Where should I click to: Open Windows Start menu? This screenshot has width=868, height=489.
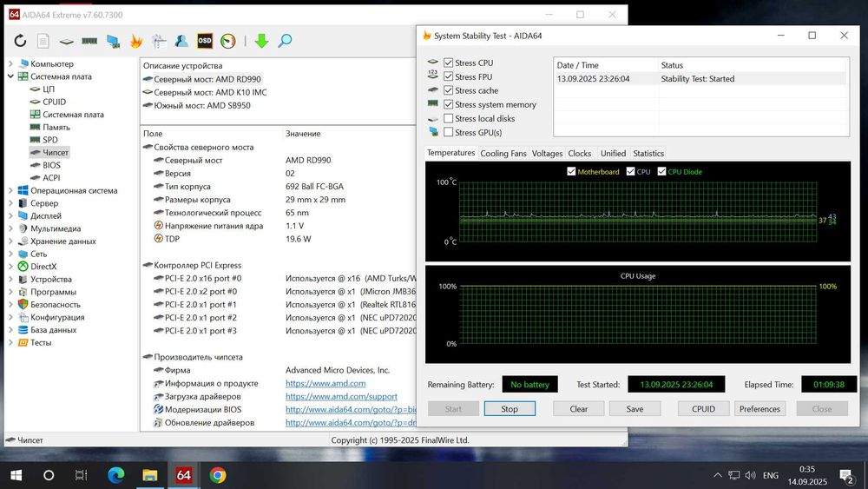(16, 475)
